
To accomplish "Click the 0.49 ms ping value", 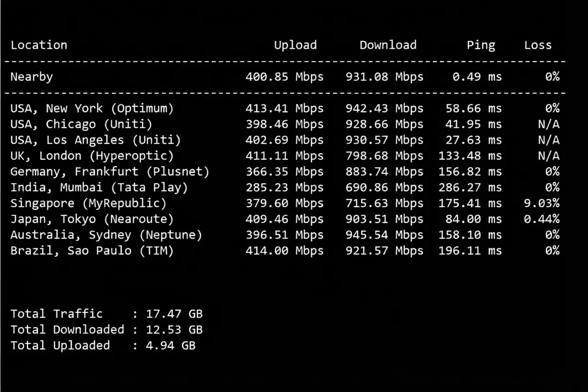I will pyautogui.click(x=477, y=77).
